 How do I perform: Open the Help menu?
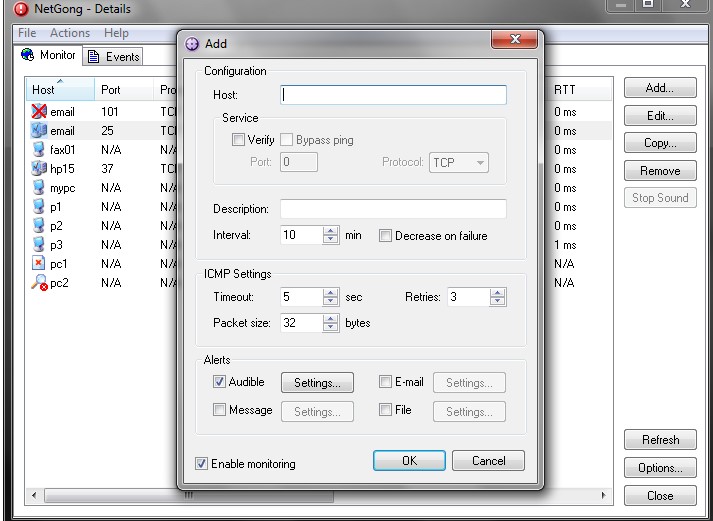point(116,33)
